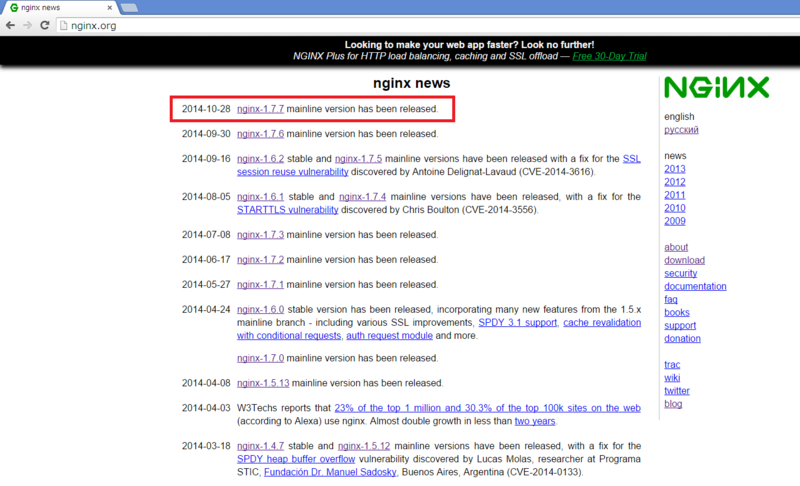The image size is (800, 486).
Task: Reload the page with the refresh icon
Action: [x=45, y=25]
